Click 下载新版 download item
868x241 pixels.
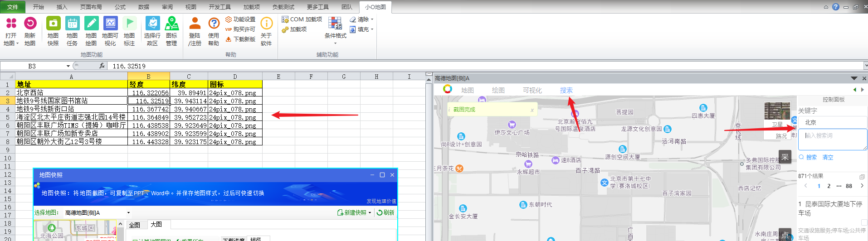coord(240,39)
